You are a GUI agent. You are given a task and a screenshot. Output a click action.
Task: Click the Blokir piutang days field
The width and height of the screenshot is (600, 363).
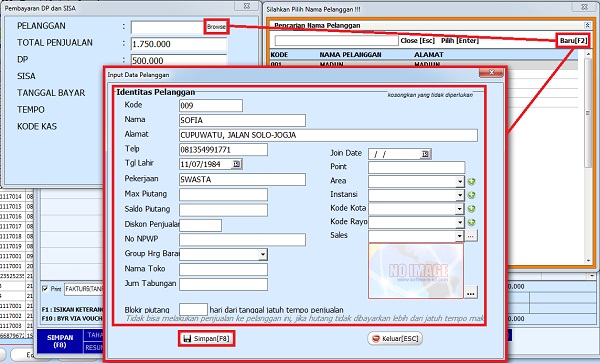pyautogui.click(x=193, y=309)
